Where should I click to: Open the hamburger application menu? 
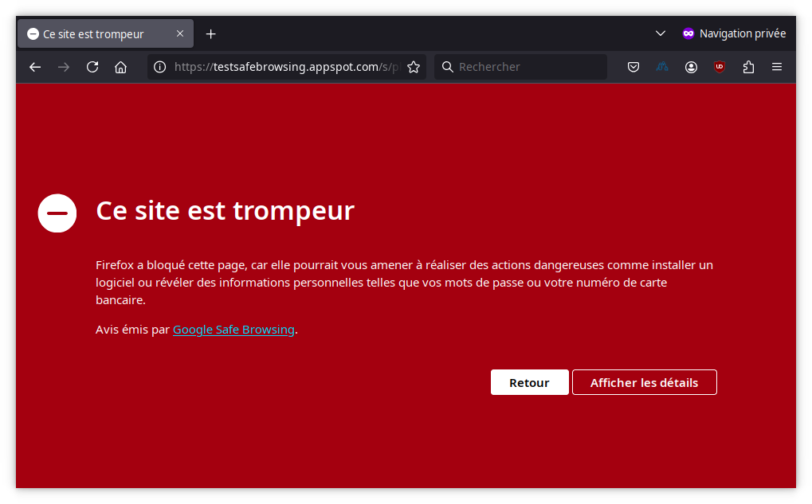tap(776, 67)
